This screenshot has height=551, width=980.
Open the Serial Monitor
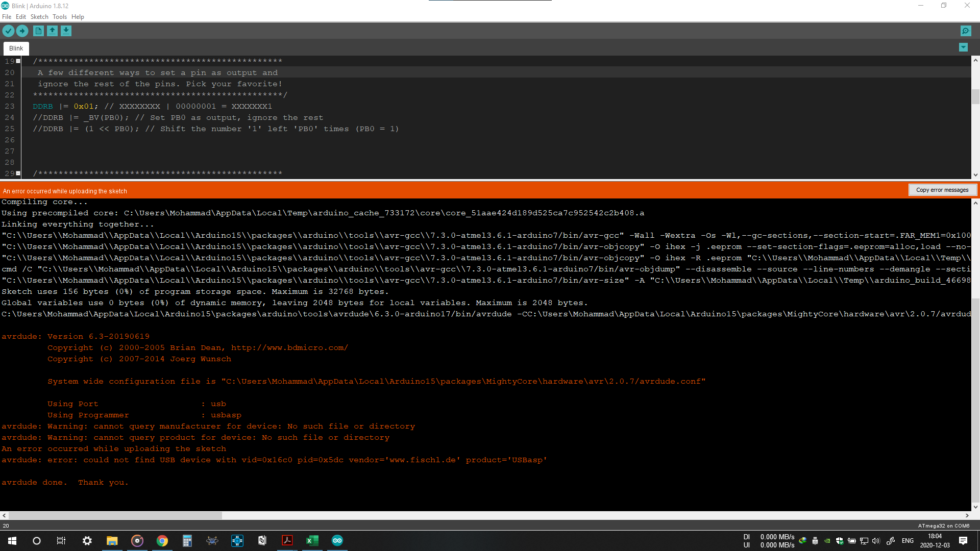[965, 31]
